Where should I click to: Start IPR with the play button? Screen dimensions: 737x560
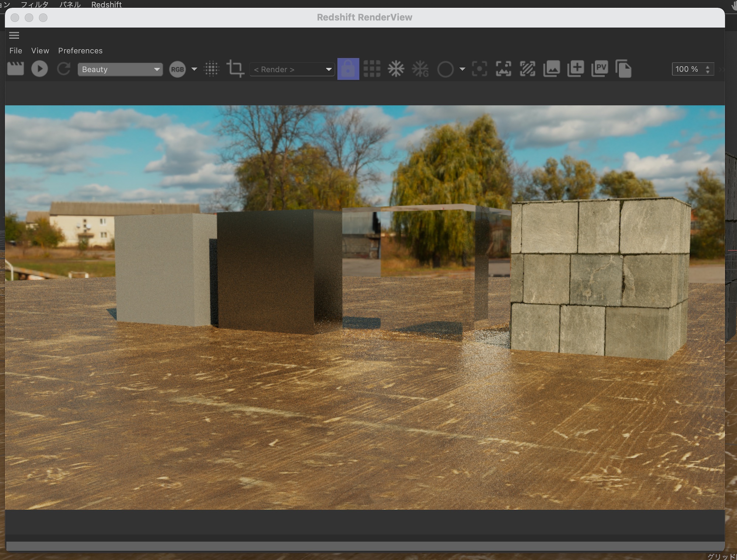pyautogui.click(x=39, y=69)
